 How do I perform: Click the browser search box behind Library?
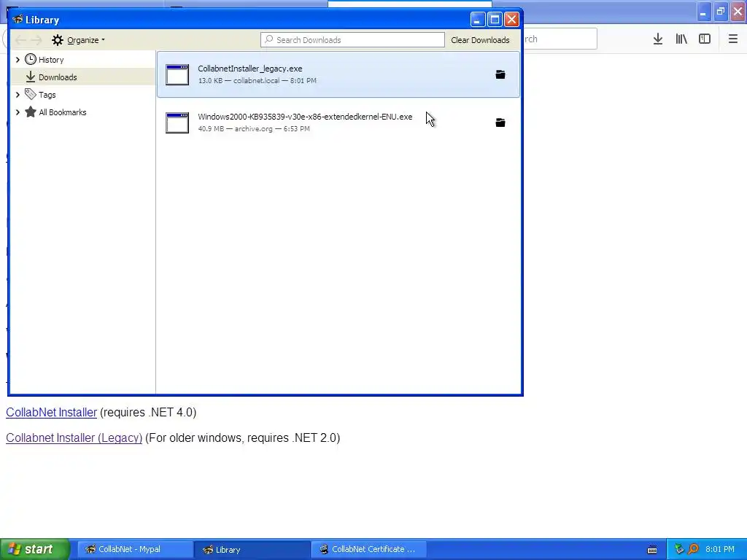click(x=560, y=39)
